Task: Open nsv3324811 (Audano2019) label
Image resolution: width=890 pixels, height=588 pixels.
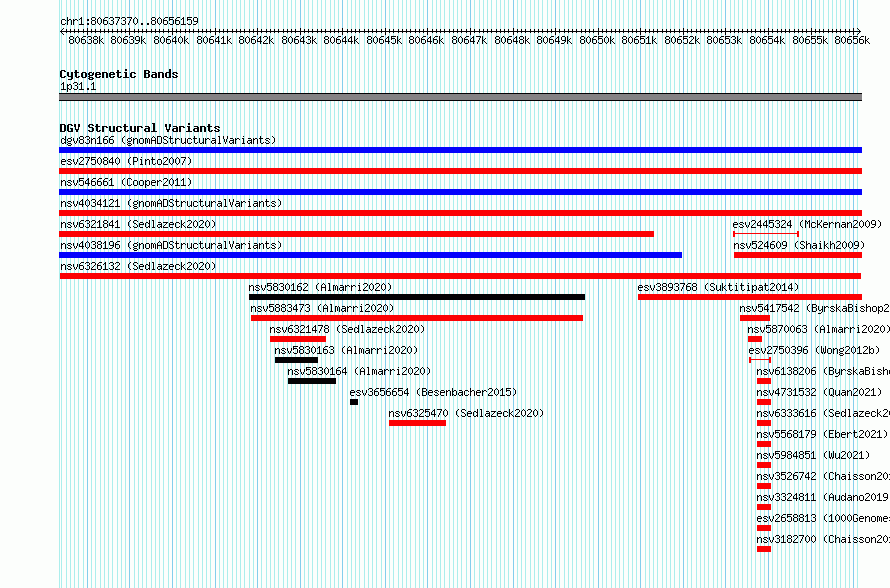Action: tap(822, 497)
